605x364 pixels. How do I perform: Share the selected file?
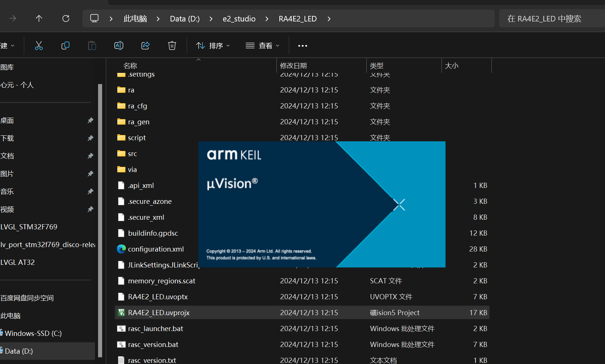tap(145, 45)
